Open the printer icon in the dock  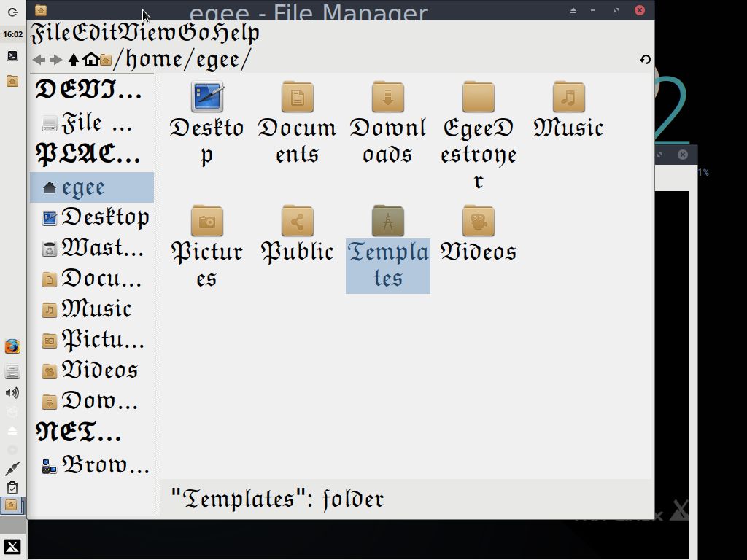(12, 371)
